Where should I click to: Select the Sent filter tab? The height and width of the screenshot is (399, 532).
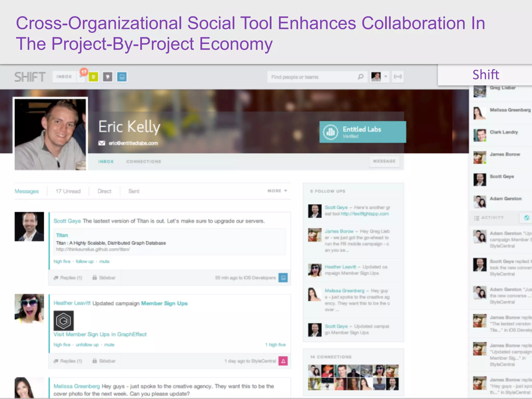pyautogui.click(x=134, y=191)
